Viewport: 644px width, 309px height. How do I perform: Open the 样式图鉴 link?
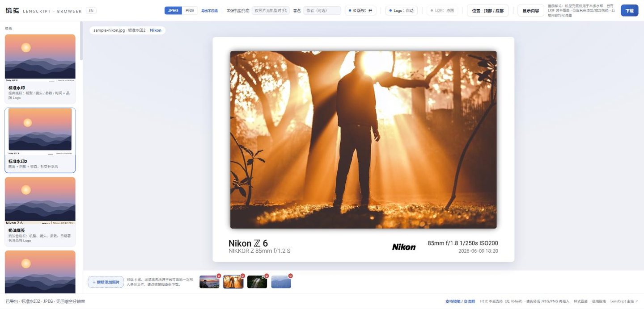pos(580,301)
